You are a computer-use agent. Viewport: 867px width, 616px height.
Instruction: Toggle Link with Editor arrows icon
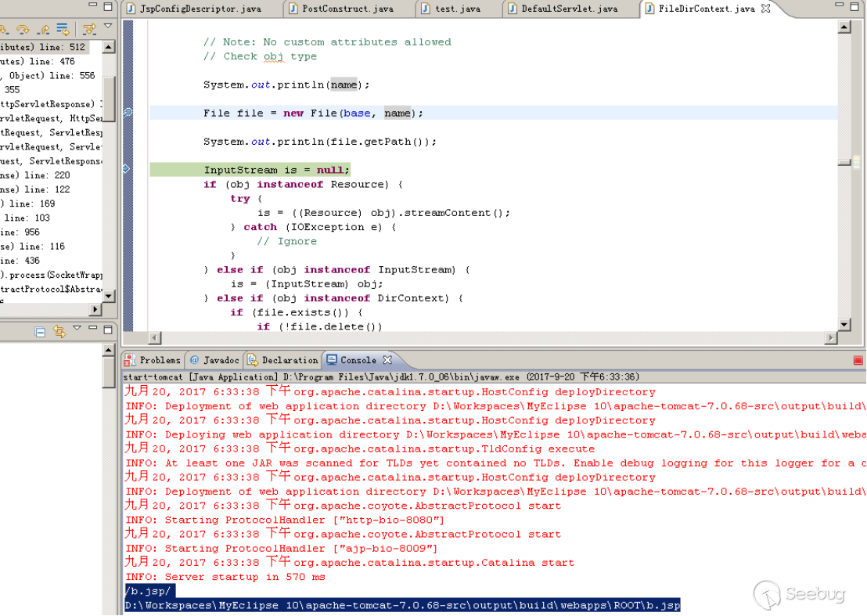(59, 331)
